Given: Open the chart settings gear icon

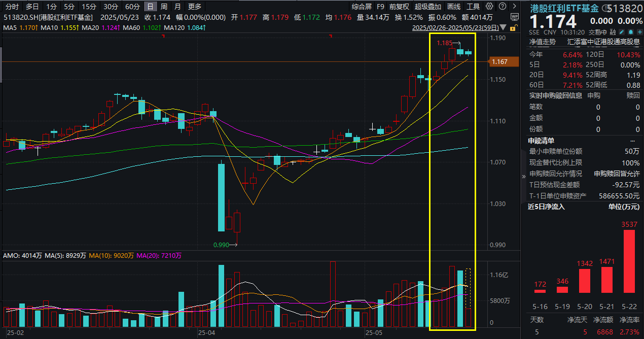Looking at the screenshot, I should click(489, 7).
